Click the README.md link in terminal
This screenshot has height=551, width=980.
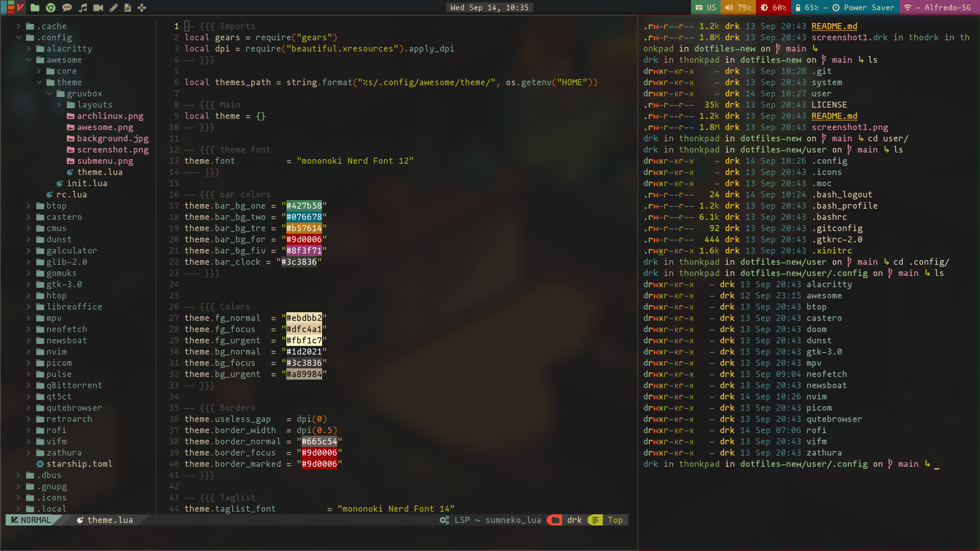click(x=834, y=26)
